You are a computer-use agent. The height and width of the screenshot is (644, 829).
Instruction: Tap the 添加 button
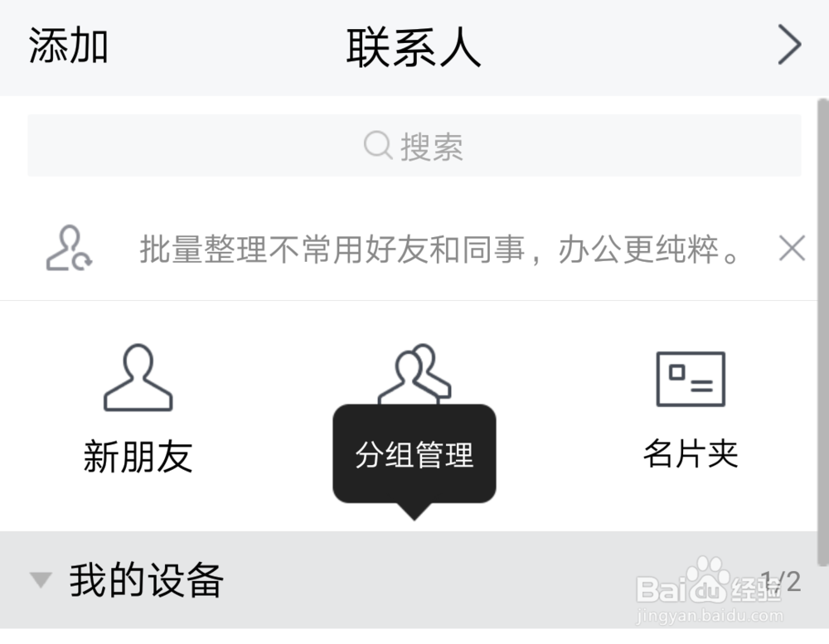68,46
